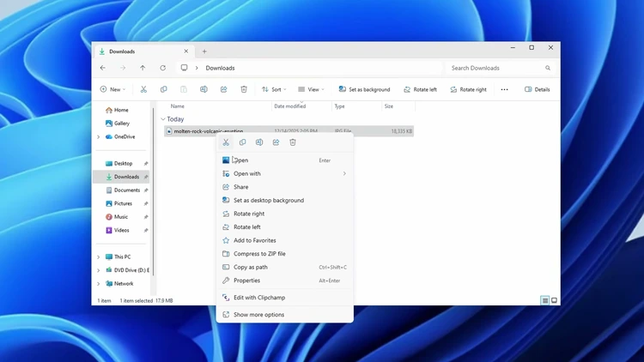Expand the Open with submenu
Screen dimensions: 644x362
pos(344,173)
